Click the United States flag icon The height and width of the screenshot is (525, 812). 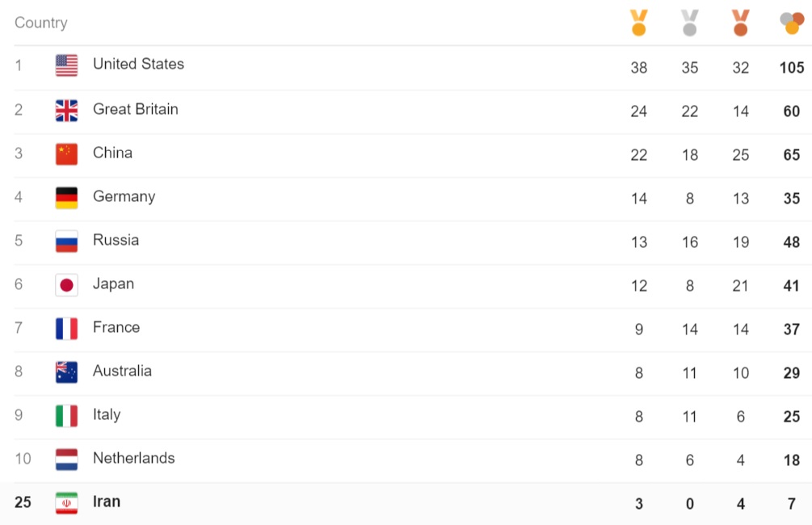point(66,65)
